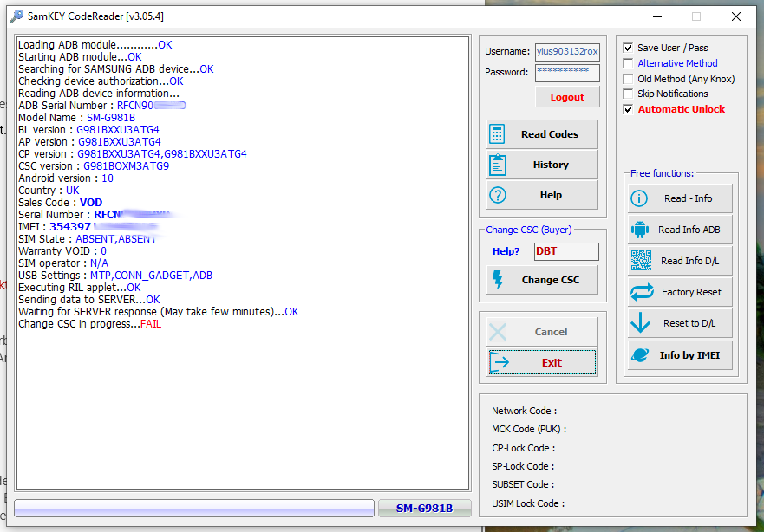Click the 'Sending data to SERVER...OK' line
The width and height of the screenshot is (764, 532).
88,300
